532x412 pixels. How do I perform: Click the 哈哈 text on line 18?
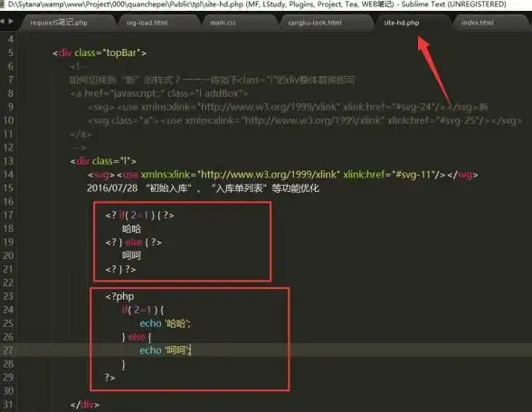(x=131, y=228)
